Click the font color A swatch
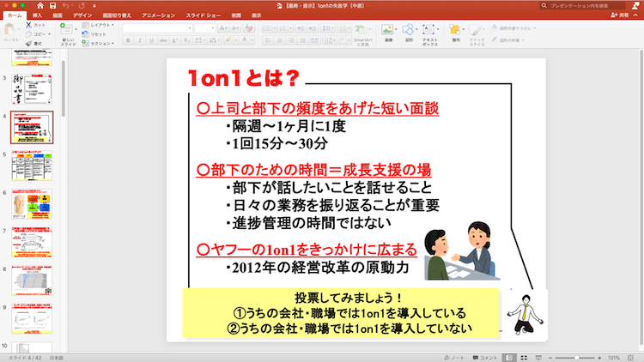644x362 pixels. coord(245,40)
